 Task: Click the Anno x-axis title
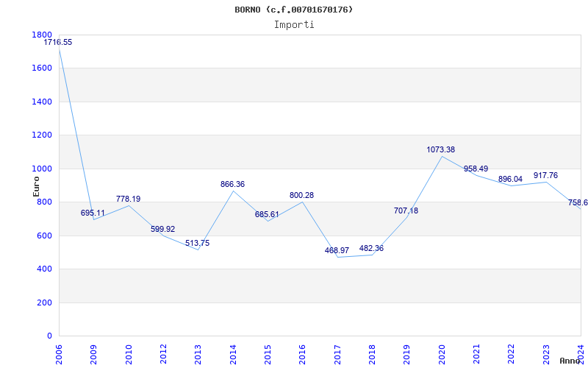570,361
